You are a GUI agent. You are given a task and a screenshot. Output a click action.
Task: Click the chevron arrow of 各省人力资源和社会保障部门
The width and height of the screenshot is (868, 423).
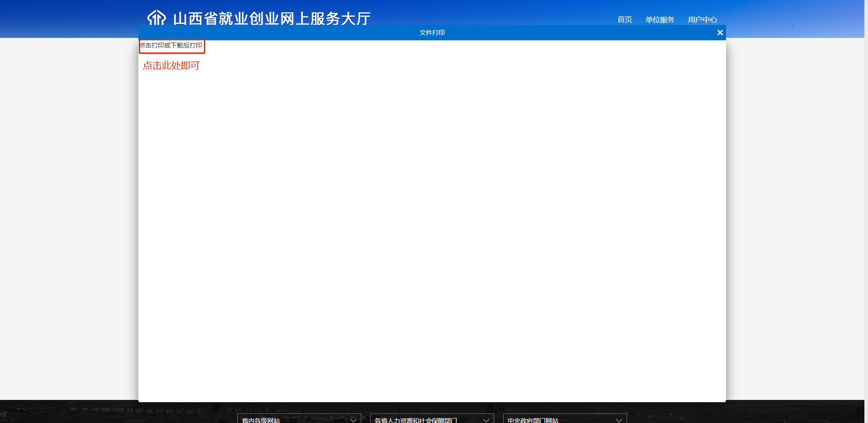tap(486, 420)
